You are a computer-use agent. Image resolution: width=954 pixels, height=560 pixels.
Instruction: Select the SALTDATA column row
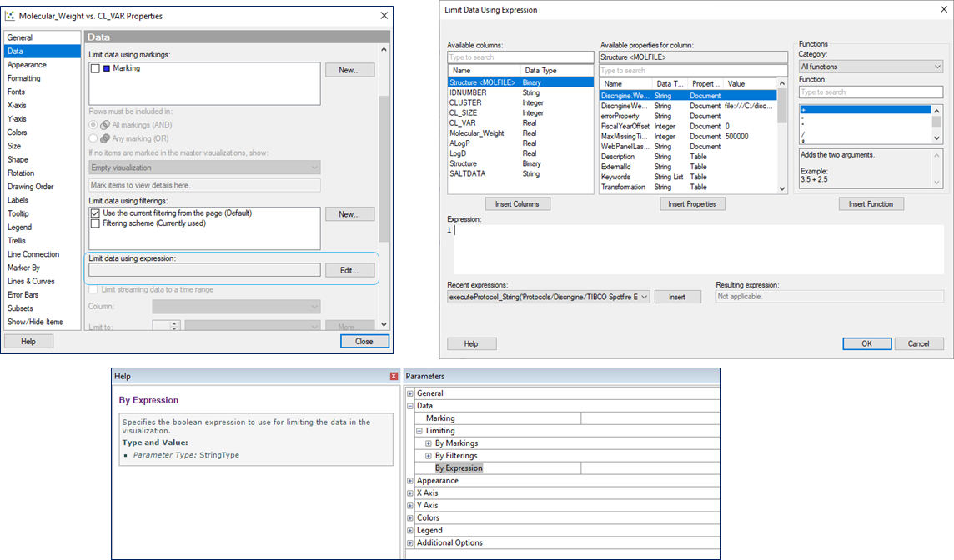click(x=520, y=174)
